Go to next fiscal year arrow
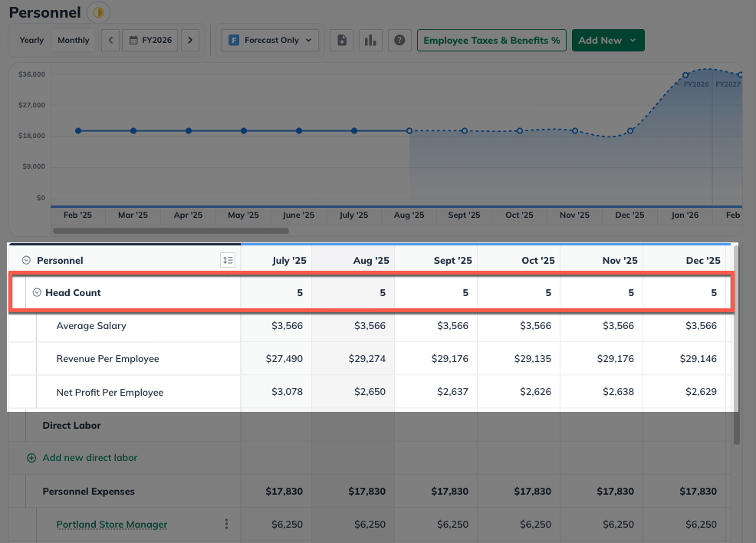Viewport: 756px width, 543px height. 190,41
